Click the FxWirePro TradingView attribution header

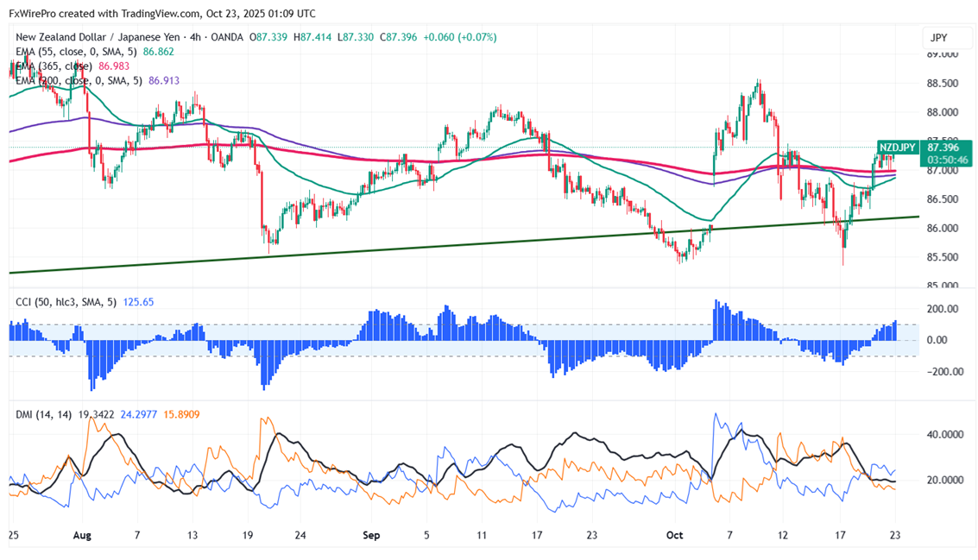coord(162,13)
